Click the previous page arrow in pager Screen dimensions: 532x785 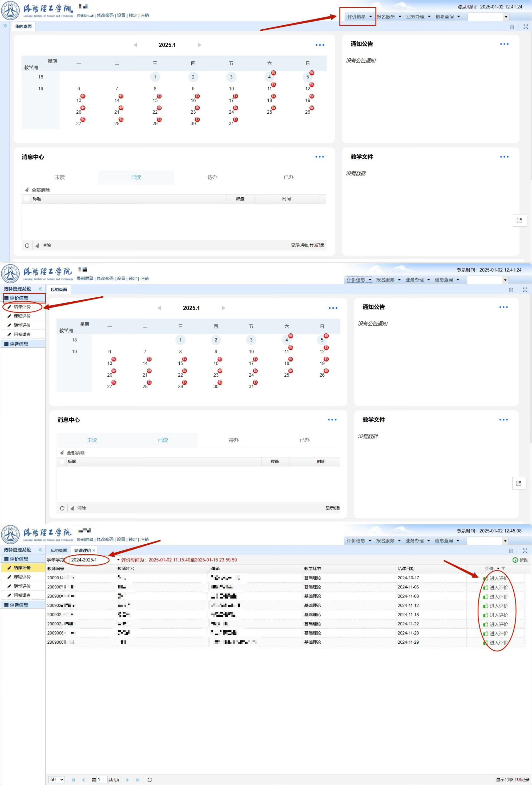coord(83,780)
